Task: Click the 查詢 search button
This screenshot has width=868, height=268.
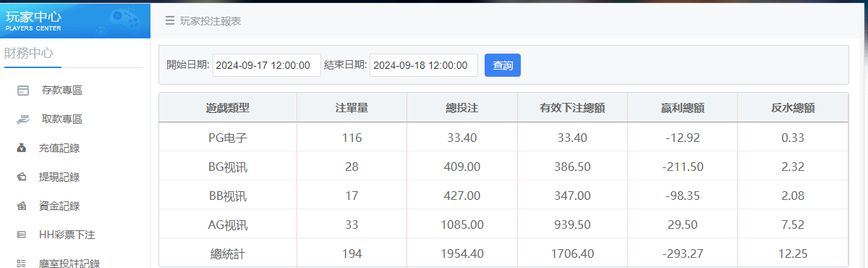Action: (x=503, y=65)
